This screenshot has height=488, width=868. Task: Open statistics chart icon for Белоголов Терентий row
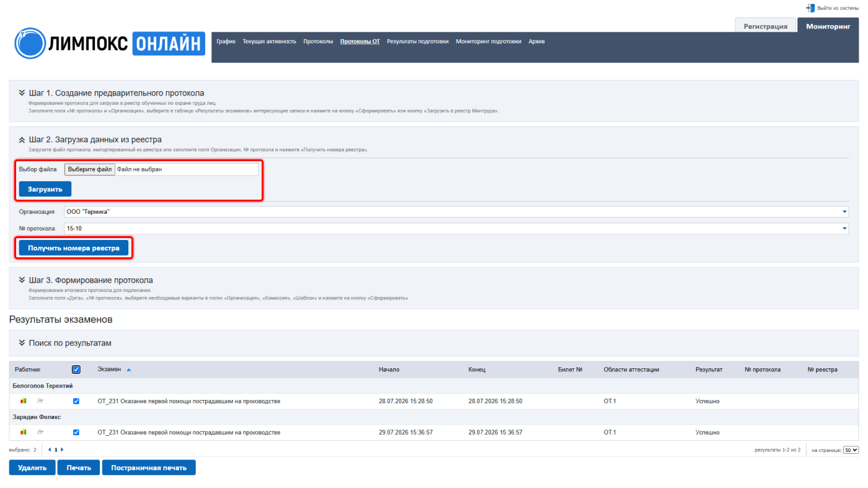24,401
